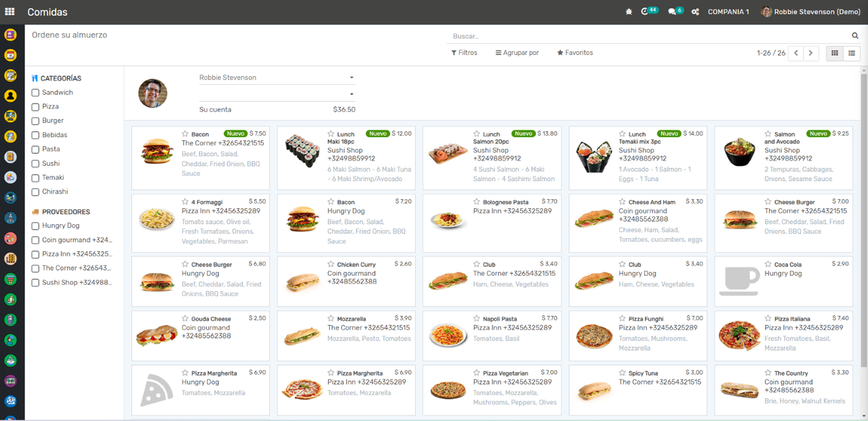Open the Favoritos menu
The image size is (868, 421).
575,53
